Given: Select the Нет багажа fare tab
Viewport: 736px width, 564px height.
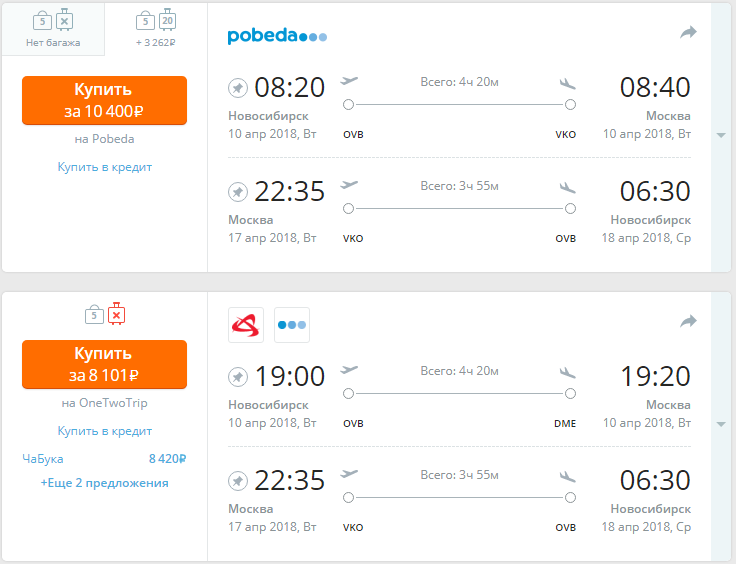Looking at the screenshot, I should (x=53, y=29).
